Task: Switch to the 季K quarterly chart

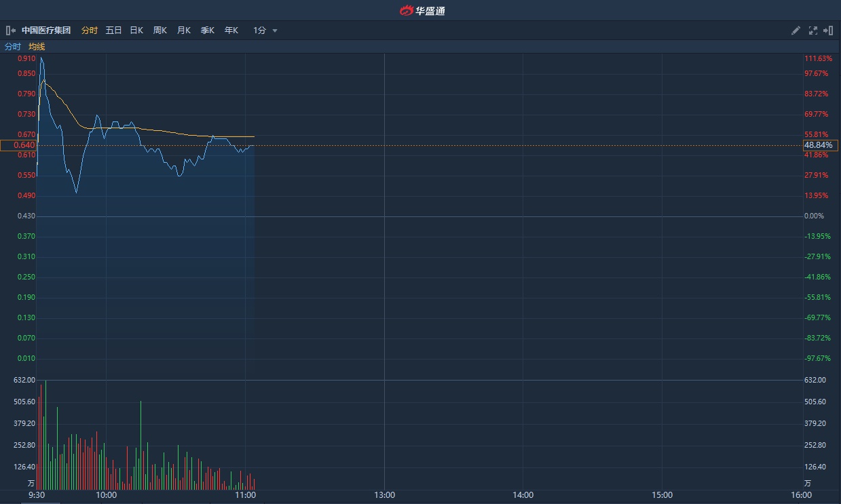Action: pos(208,31)
